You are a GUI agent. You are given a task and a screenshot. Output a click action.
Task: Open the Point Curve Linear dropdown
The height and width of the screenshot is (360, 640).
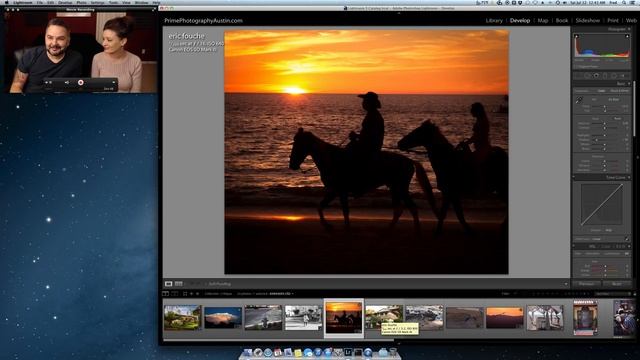[596, 239]
